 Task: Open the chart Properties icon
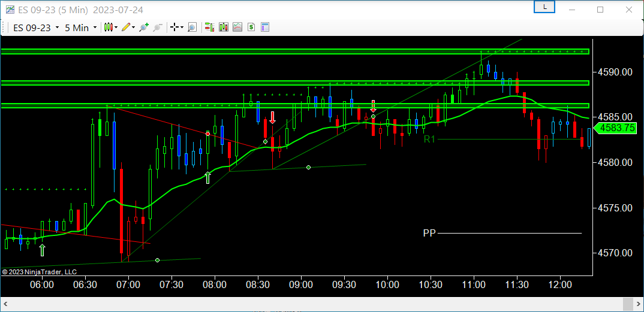click(265, 28)
